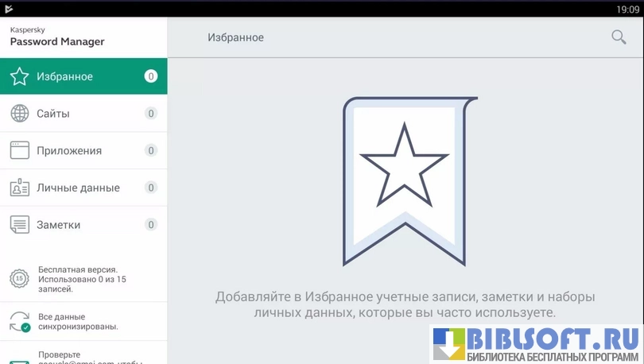This screenshot has height=364, width=644.
Task: Click the Все данные синхронизированы status
Action: [x=78, y=321]
